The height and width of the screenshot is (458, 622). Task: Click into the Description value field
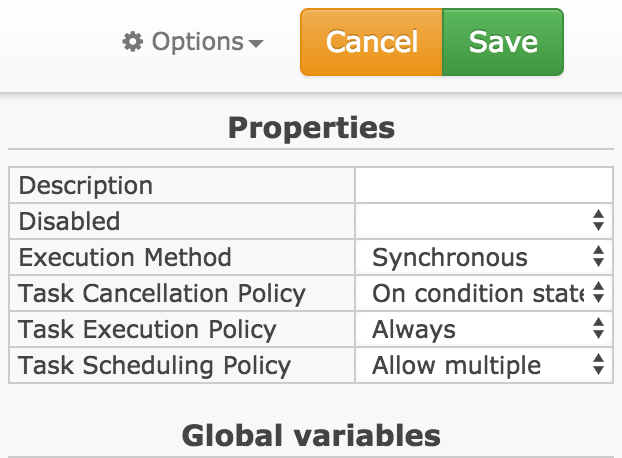pyautogui.click(x=484, y=185)
